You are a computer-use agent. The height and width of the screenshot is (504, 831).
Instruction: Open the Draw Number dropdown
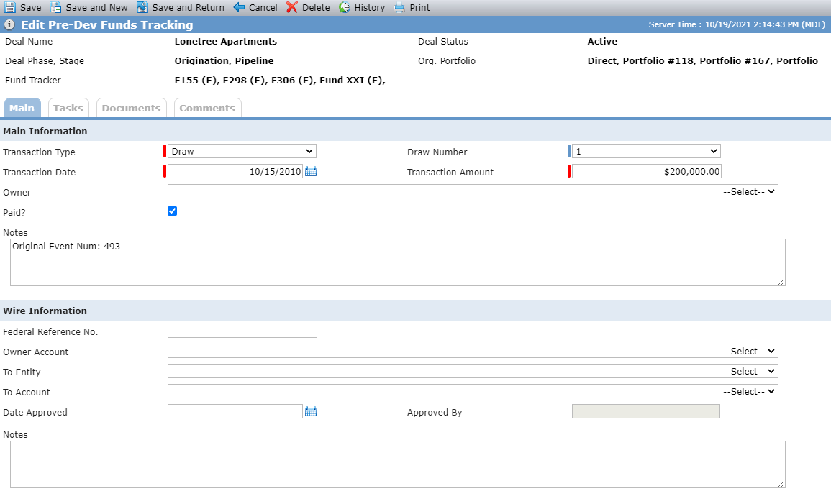(646, 152)
